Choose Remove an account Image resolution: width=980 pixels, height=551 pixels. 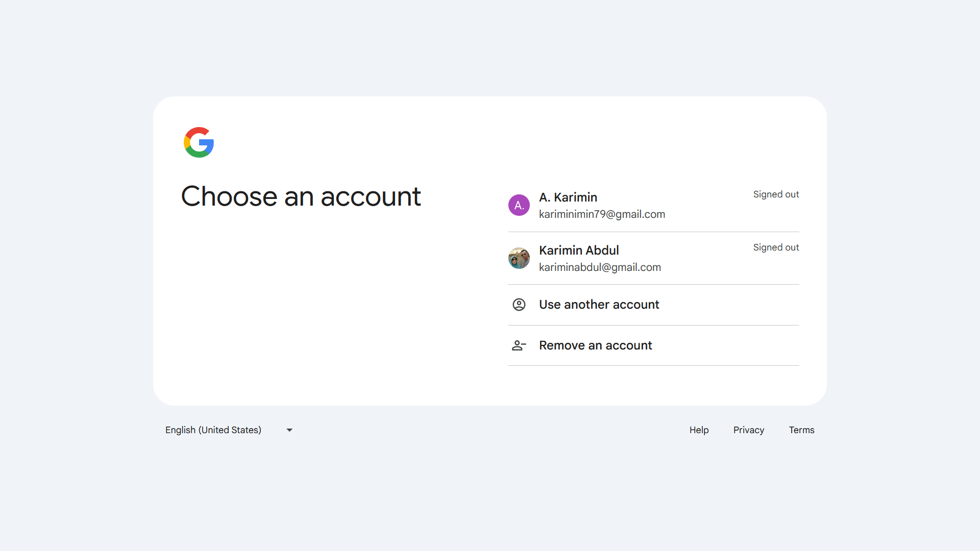(595, 345)
